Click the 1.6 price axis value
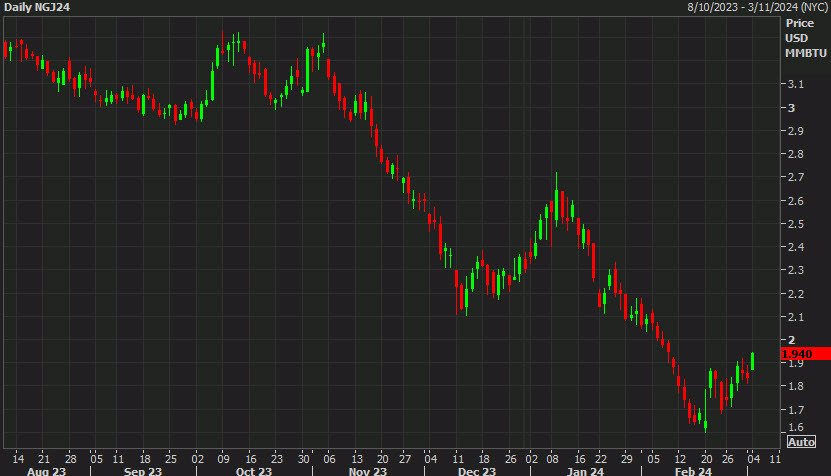831x476 pixels. coord(795,427)
